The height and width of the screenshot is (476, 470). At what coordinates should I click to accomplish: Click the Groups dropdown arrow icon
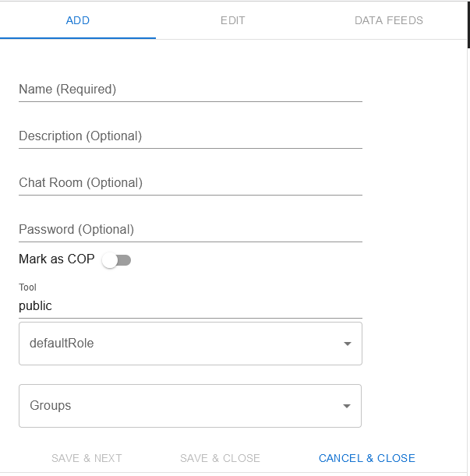tap(347, 406)
